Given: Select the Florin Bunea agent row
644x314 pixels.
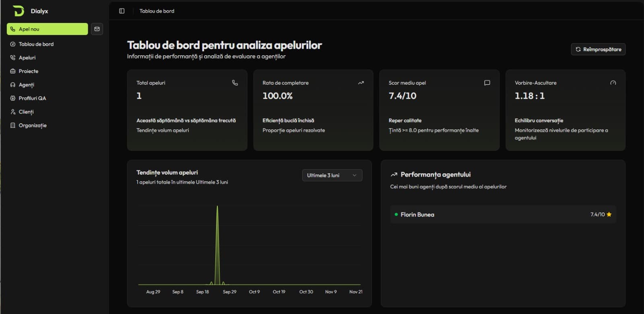Looking at the screenshot, I should [x=503, y=214].
